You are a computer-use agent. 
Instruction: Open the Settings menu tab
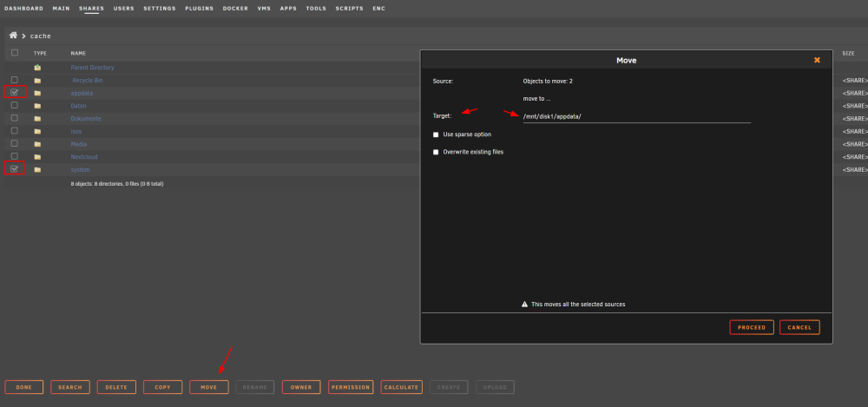(160, 9)
